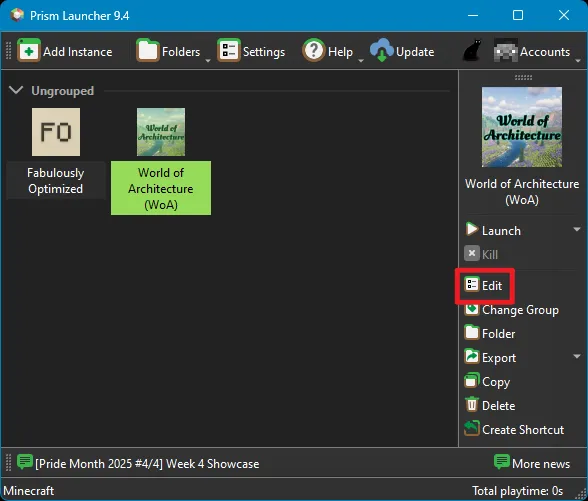Click the Total playtime status text
The image size is (588, 501).
tap(518, 491)
